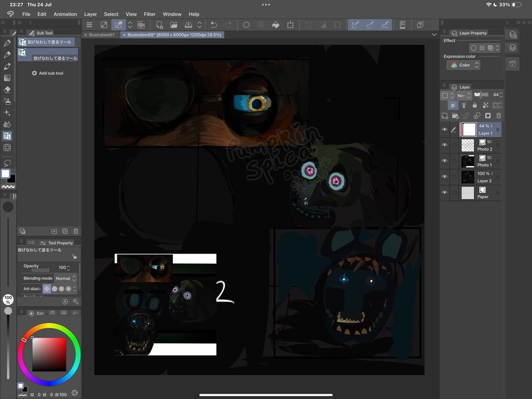
Task: Click the Save icon in command bar
Action: point(188,25)
